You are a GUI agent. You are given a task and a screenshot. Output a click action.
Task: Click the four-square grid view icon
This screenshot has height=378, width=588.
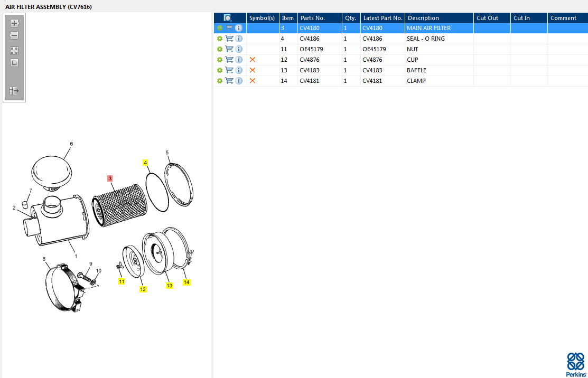click(x=14, y=51)
